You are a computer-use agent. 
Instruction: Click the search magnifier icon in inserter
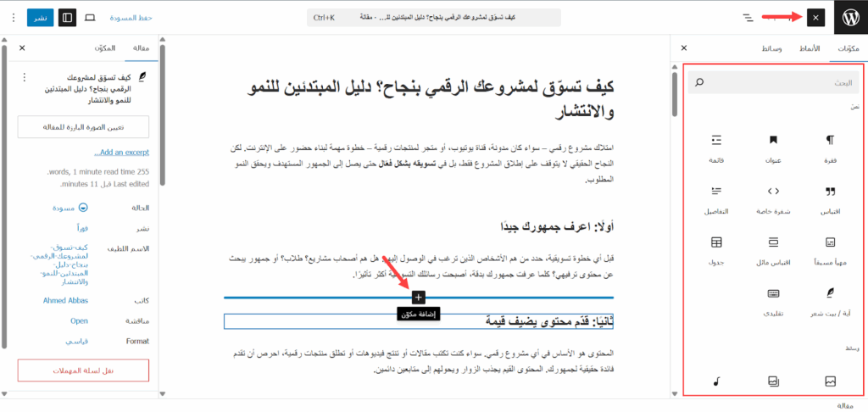(699, 83)
